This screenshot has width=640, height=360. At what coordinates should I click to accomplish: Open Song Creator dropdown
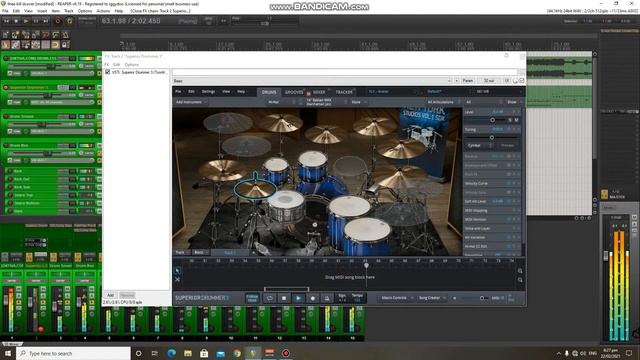[x=431, y=298]
